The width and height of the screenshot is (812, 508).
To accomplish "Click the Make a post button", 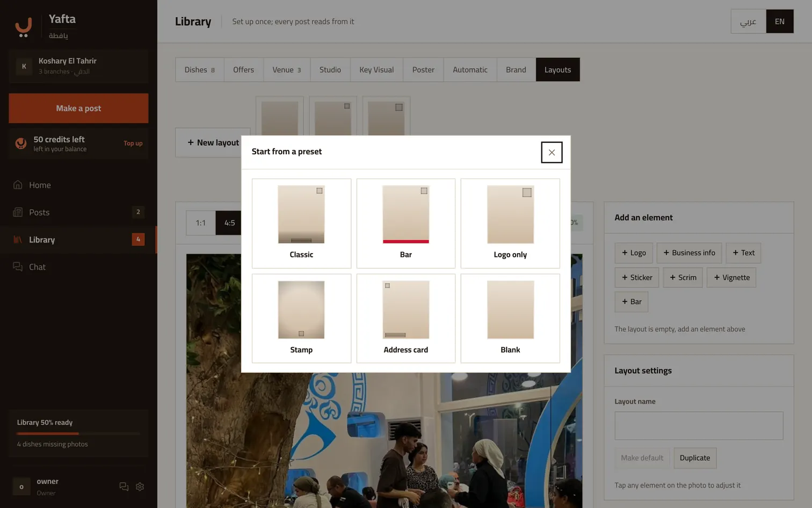I will [78, 108].
